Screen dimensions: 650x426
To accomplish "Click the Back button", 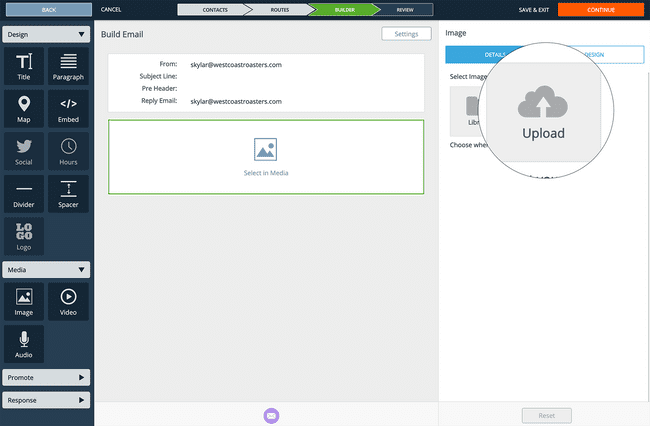I will (x=49, y=10).
